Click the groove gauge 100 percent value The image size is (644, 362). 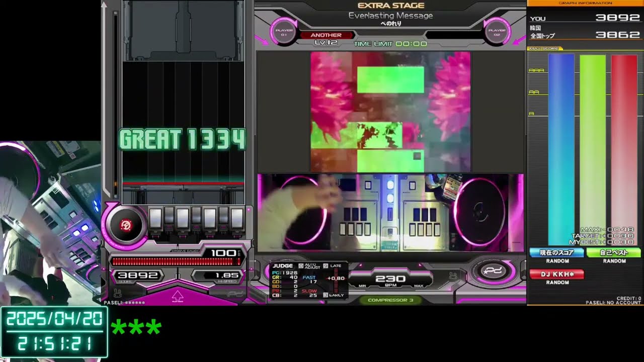click(x=223, y=253)
